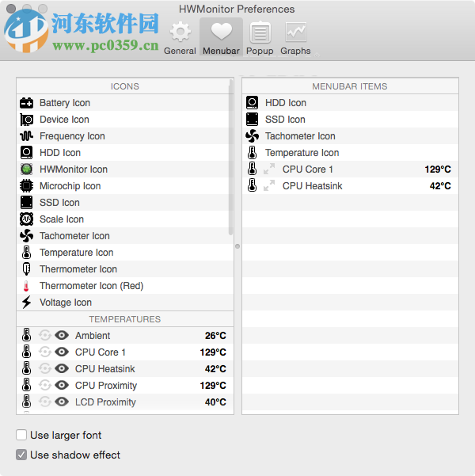Select the Battery Icon in the Icons list
This screenshot has height=476, width=475.
(125, 103)
